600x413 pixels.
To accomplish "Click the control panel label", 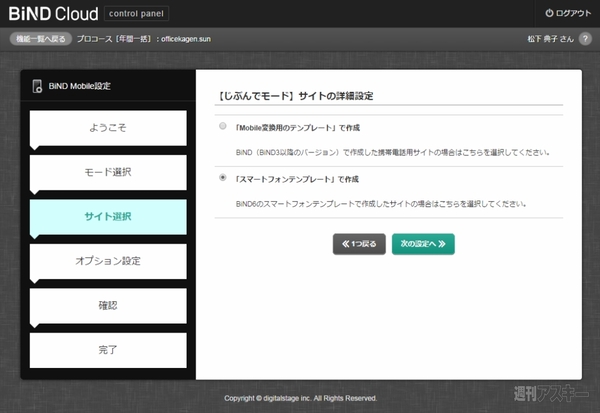I will [x=136, y=14].
